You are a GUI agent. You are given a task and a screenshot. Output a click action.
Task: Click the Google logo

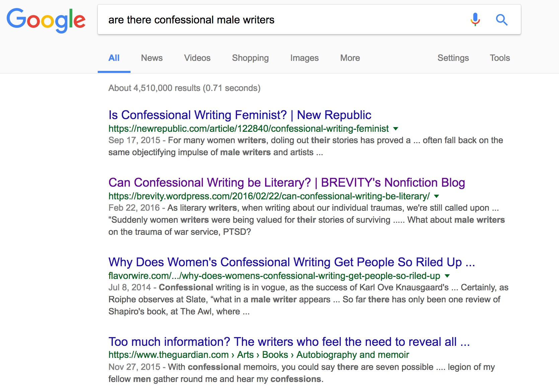pos(46,20)
